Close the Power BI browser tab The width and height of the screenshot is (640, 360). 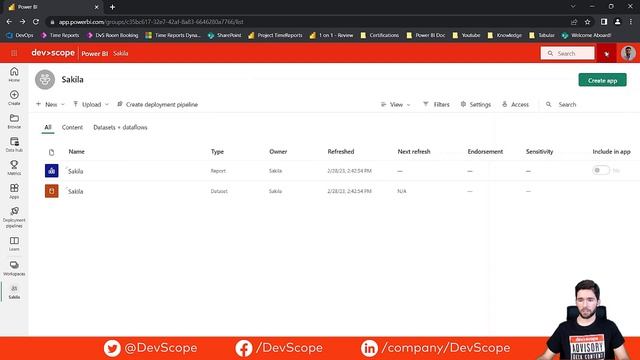(97, 7)
